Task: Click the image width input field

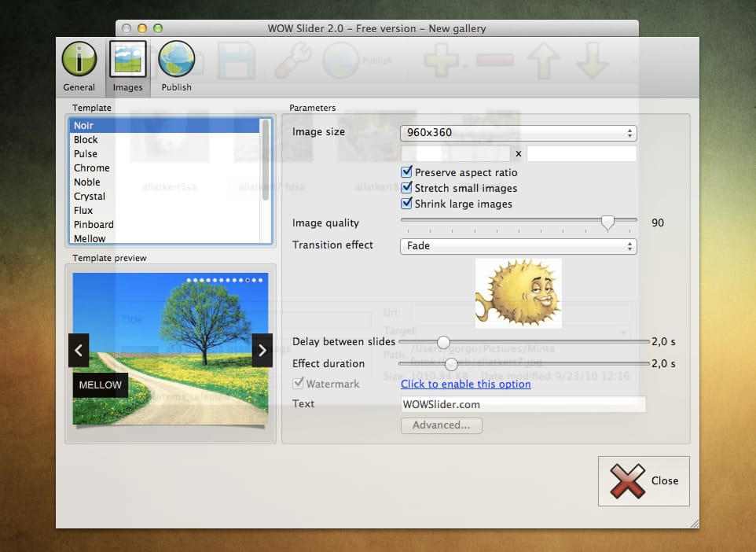Action: tap(456, 153)
